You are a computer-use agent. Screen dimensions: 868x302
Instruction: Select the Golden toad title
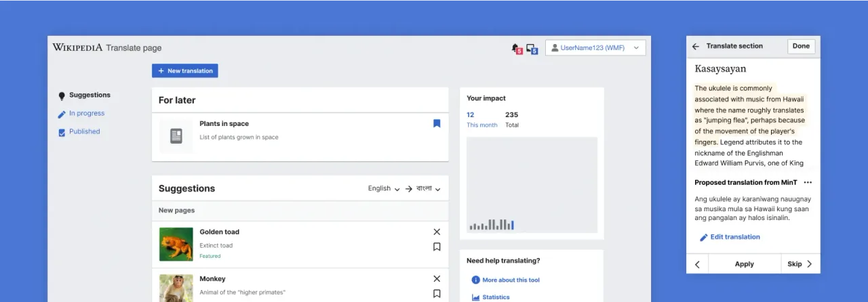(x=219, y=232)
